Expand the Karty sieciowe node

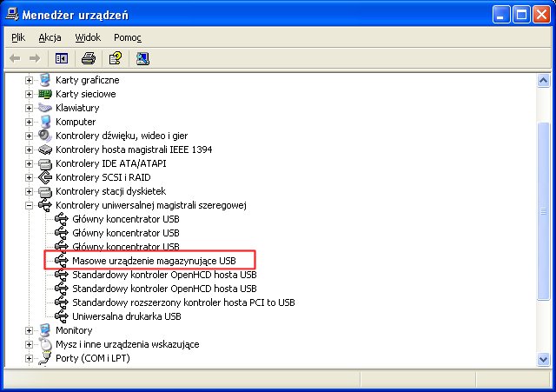[x=29, y=94]
